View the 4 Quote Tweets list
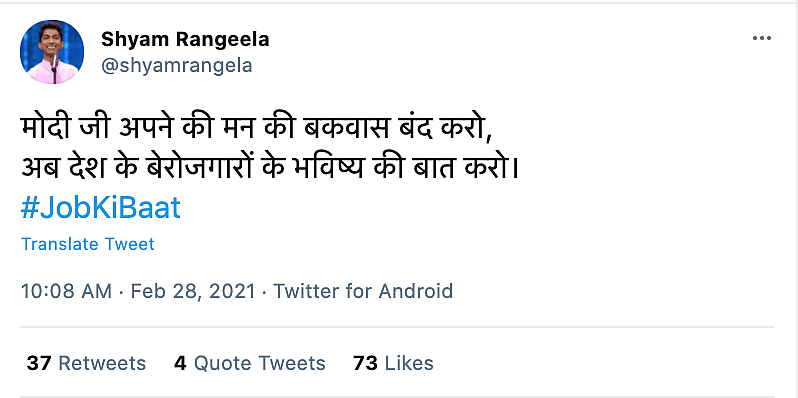This screenshot has height=398, width=798. [249, 363]
